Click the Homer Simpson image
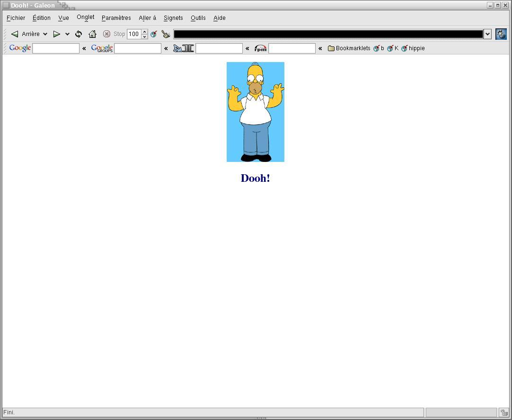The width and height of the screenshot is (512, 420). point(256,112)
